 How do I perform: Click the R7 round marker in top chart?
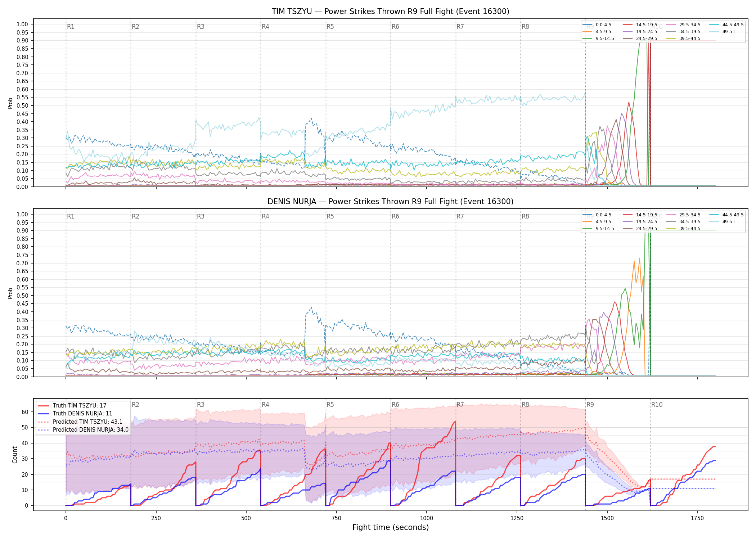tap(460, 27)
